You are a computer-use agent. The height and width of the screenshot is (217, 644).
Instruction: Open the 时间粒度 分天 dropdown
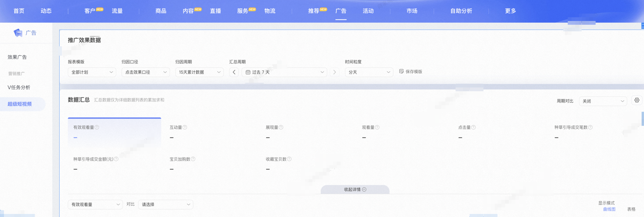click(x=369, y=72)
